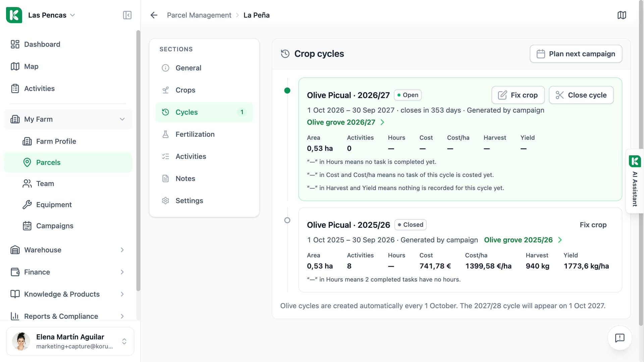Screen dimensions: 644x362
Task: Click the hollow 2025/26 timeline marker
Action: click(x=287, y=220)
